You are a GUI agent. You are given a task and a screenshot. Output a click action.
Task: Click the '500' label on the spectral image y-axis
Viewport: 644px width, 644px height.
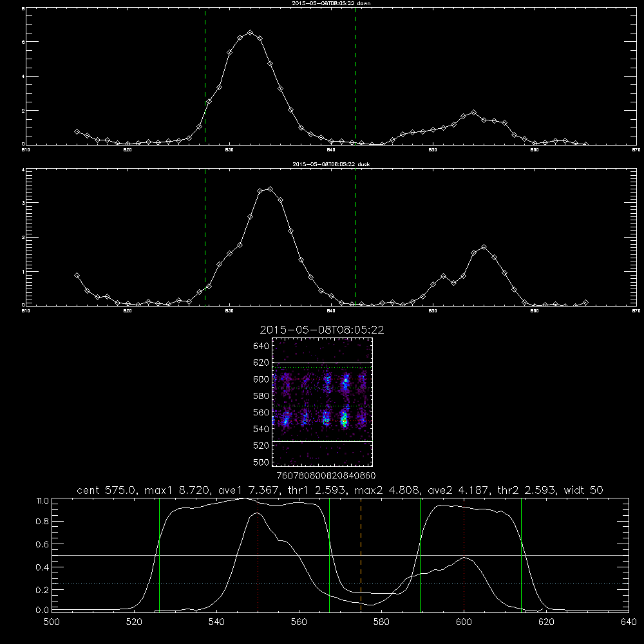pyautogui.click(x=261, y=462)
